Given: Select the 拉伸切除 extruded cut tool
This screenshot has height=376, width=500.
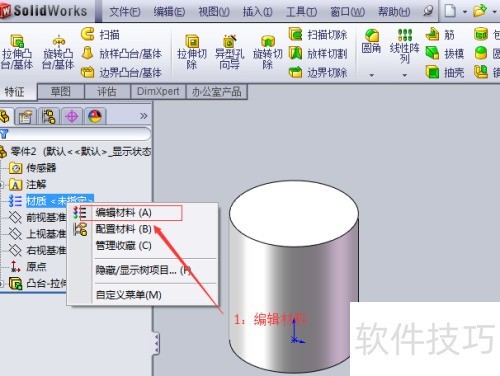Looking at the screenshot, I should [192, 52].
